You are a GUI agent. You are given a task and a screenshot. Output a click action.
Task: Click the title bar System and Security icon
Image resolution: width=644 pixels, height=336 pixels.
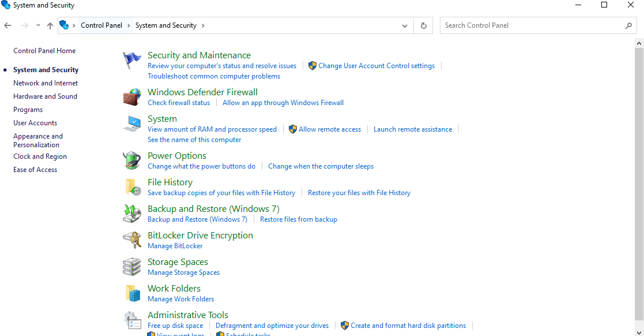tap(6, 5)
